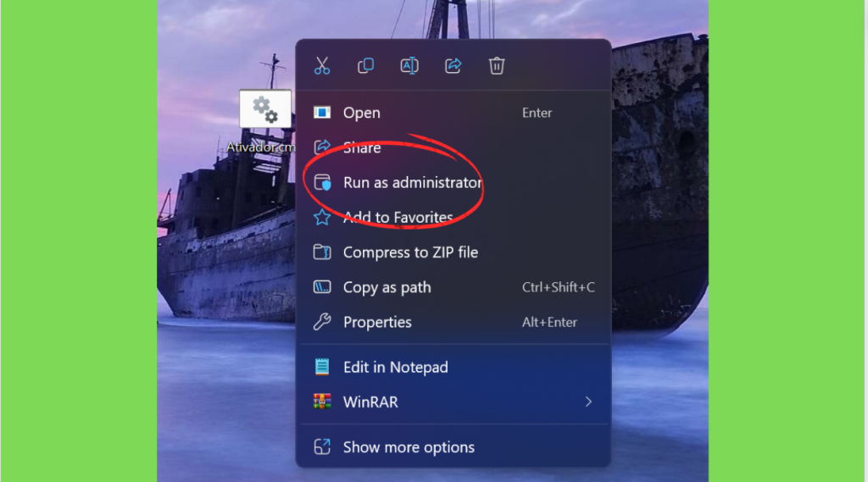Click the Rename icon in top row
Viewport: 868px width, 482px height.
(409, 66)
